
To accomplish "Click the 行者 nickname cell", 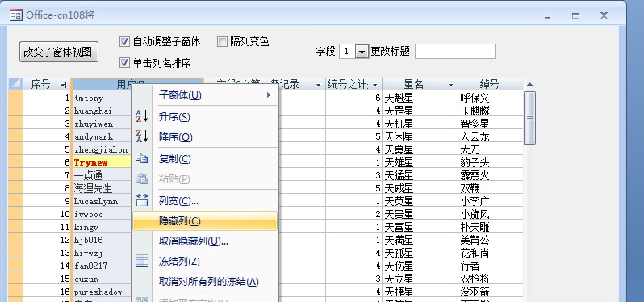I will (491, 266).
